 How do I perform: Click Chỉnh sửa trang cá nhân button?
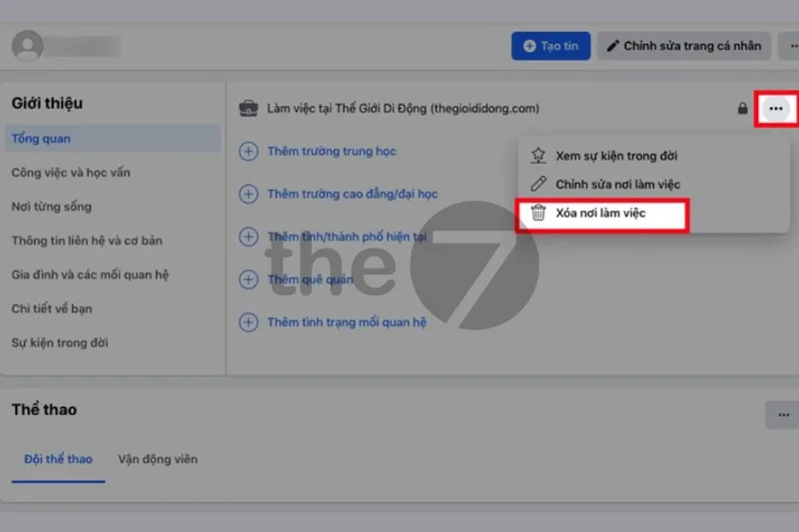684,46
